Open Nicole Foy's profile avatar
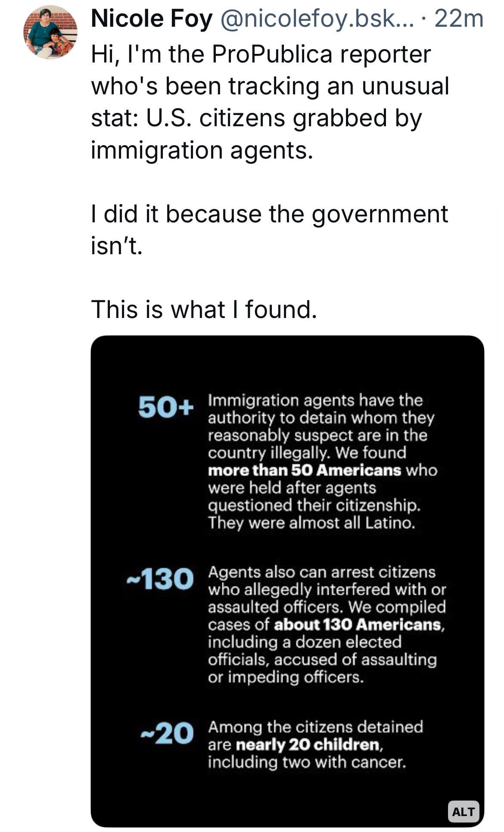Image resolution: width=504 pixels, height=832 pixels. pyautogui.click(x=50, y=33)
